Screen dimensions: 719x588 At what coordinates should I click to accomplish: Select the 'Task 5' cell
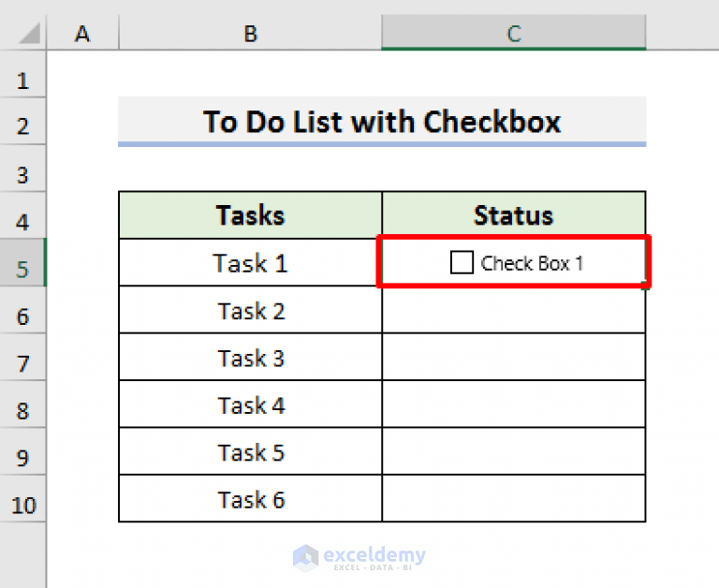pos(250,452)
